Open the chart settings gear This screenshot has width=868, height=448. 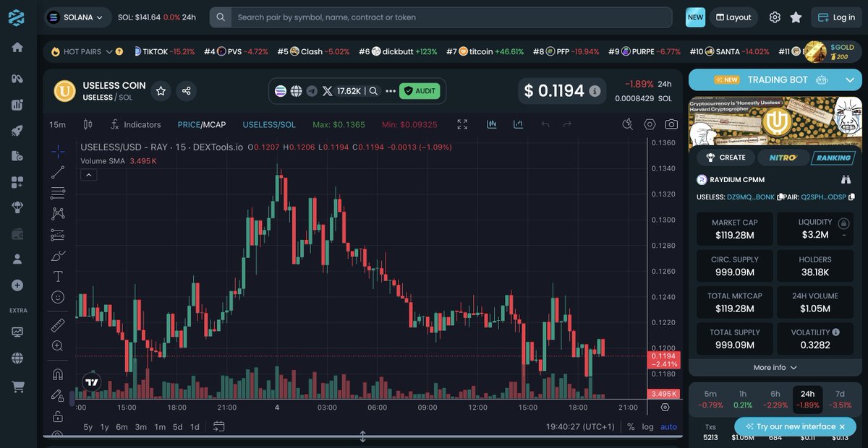(648, 124)
